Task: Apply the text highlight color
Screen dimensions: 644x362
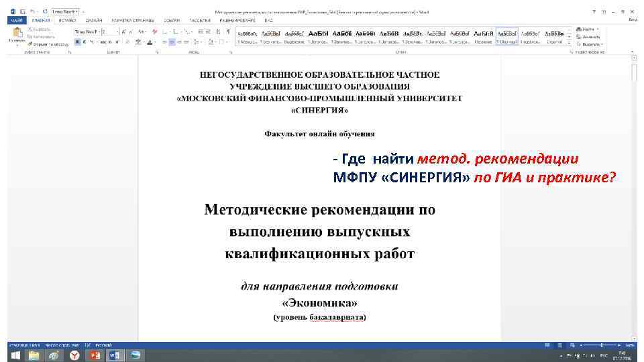Action: point(138,42)
